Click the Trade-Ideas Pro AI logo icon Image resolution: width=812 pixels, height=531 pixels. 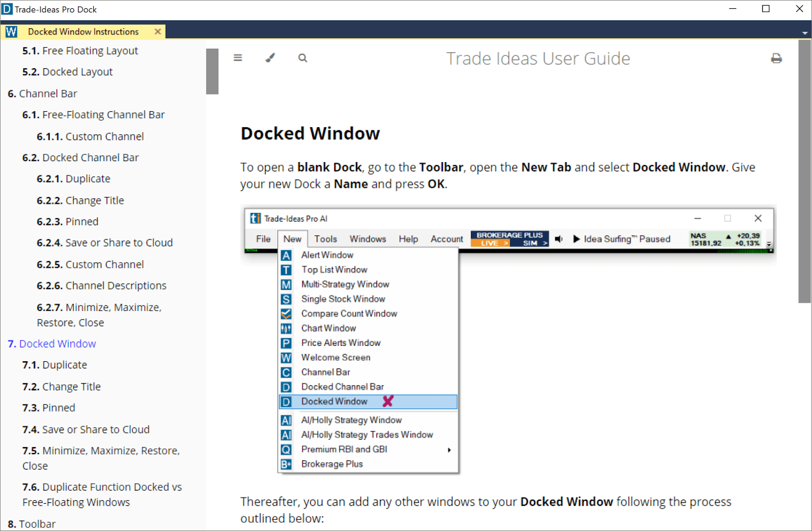click(x=255, y=219)
